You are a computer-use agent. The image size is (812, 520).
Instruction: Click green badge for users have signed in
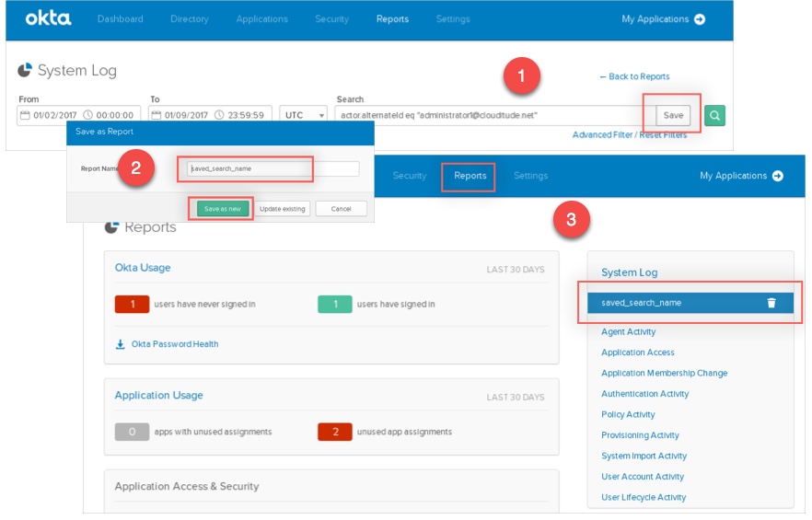pos(334,305)
